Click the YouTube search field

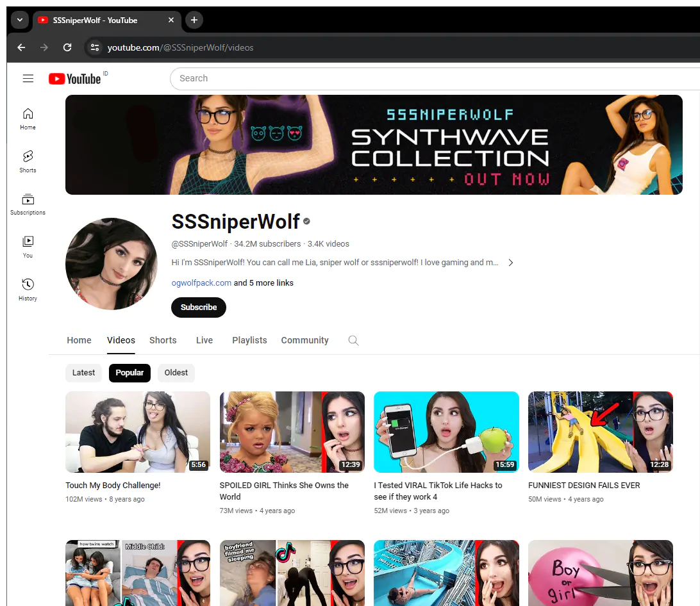coord(435,79)
